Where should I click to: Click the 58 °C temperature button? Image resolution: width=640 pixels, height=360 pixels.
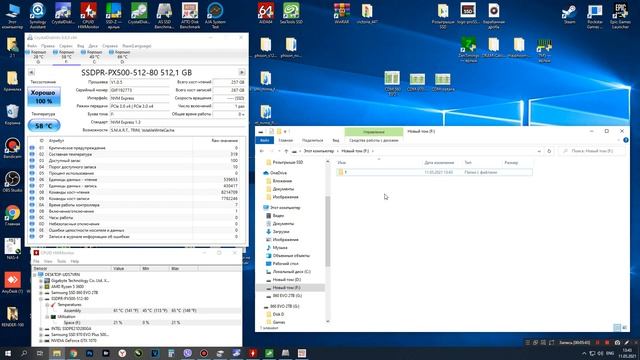(x=44, y=126)
